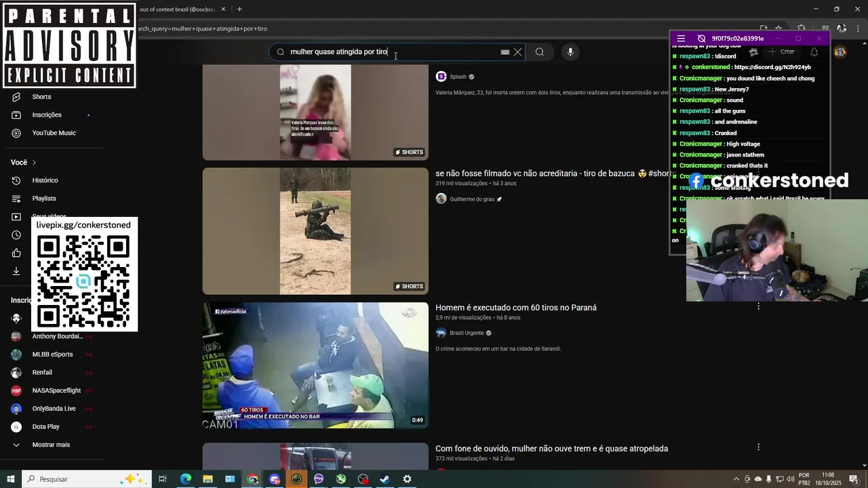The image size is (868, 488).
Task: Show hidden system tray icons chevron
Action: 736,479
